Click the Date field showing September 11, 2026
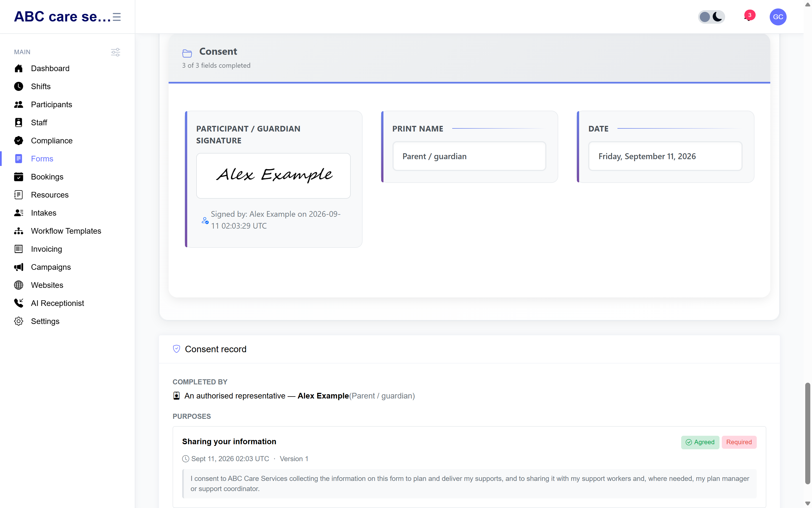The width and height of the screenshot is (812, 508). tap(665, 156)
